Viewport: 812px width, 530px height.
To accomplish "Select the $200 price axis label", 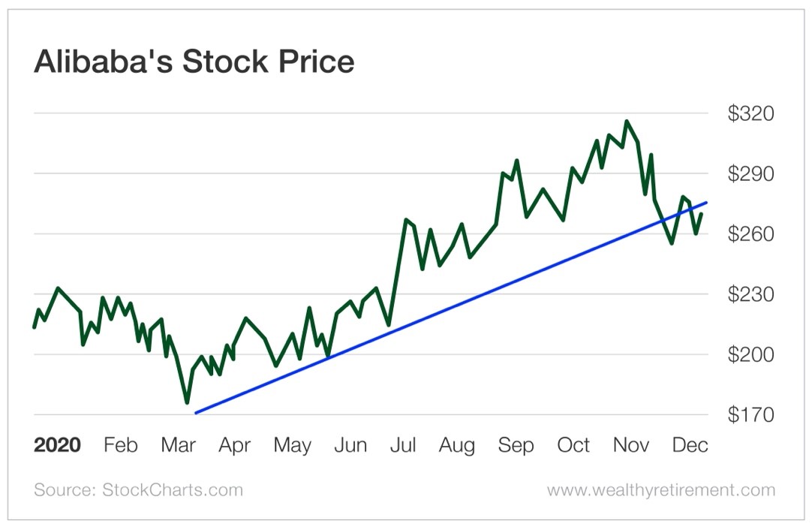I will 750,354.
